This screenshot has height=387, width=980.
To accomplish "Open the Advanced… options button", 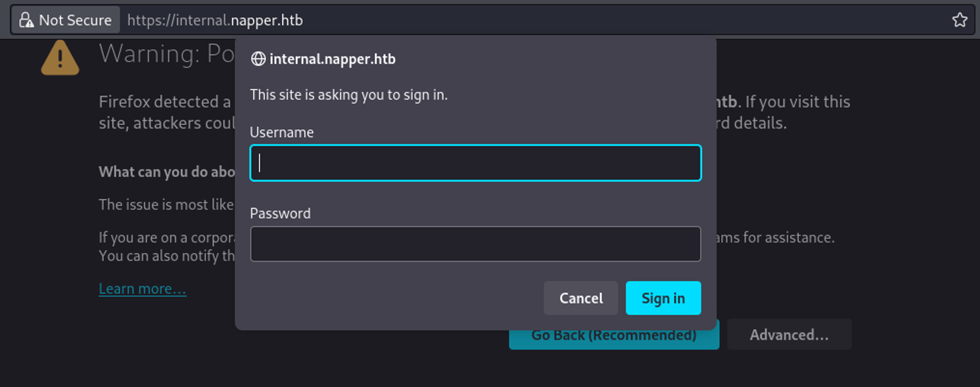I will coord(789,335).
